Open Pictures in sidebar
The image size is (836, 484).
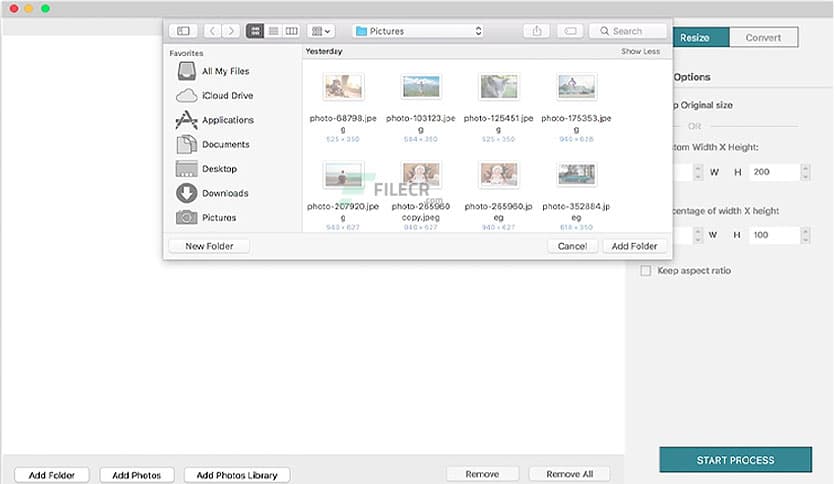pyautogui.click(x=206, y=217)
